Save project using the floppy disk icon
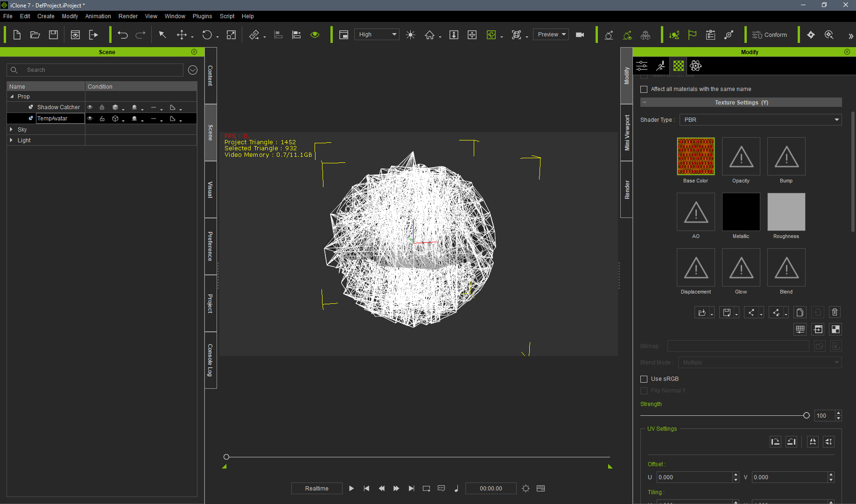 coord(54,35)
